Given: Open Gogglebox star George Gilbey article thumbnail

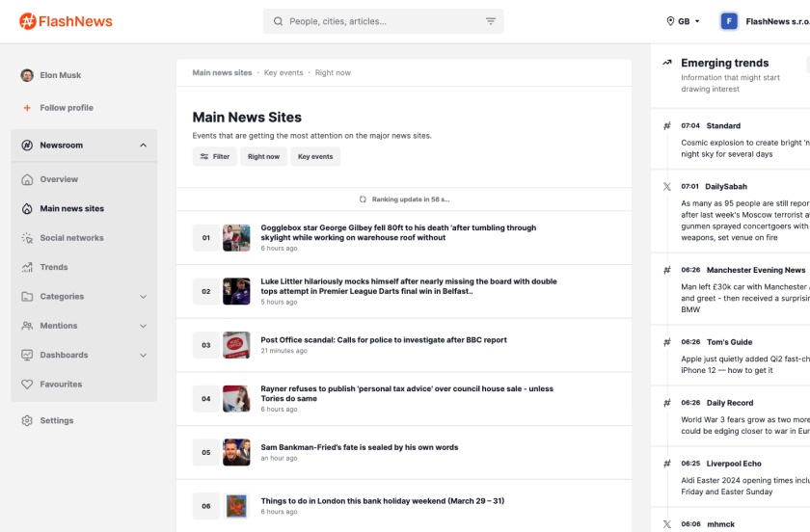Looking at the screenshot, I should [x=236, y=238].
